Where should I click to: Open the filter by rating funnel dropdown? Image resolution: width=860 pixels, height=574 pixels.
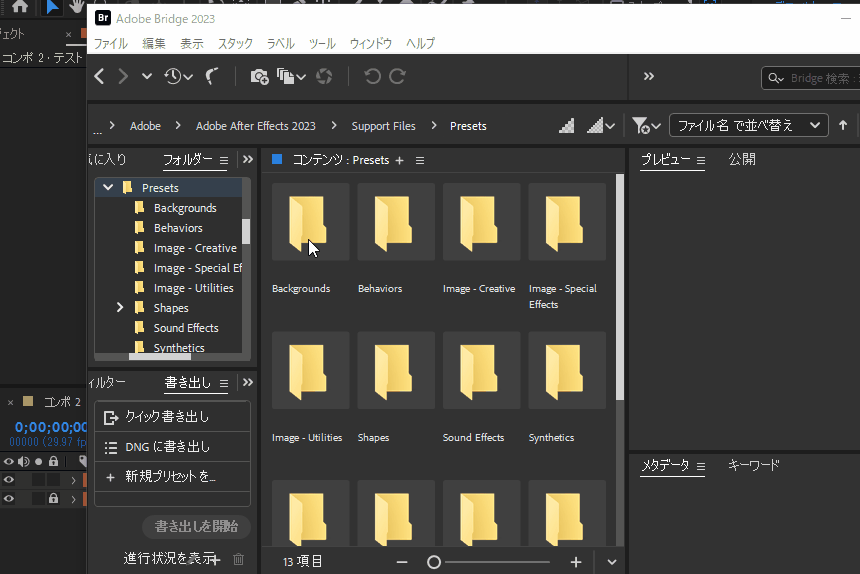(x=646, y=126)
